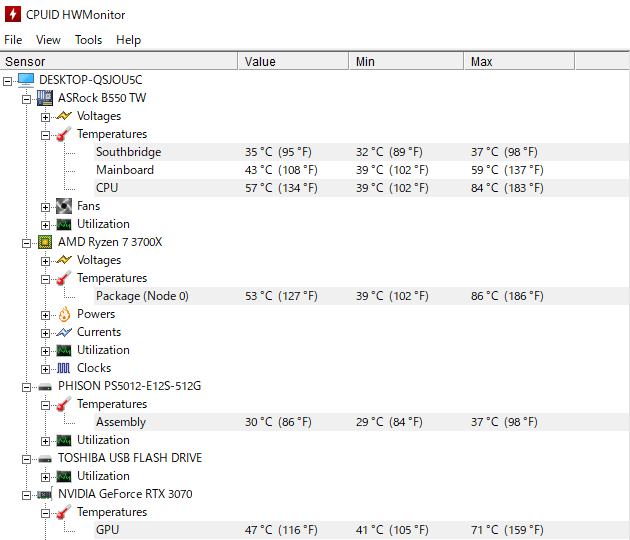Click the PHISON drive icon
630x540 pixels.
coord(45,387)
